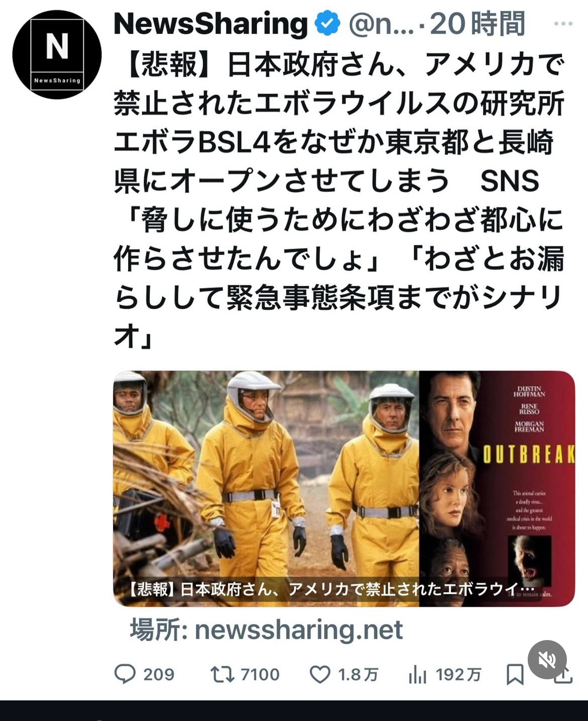Click the NewsSharing account name
The height and width of the screenshot is (721, 588).
click(x=211, y=24)
